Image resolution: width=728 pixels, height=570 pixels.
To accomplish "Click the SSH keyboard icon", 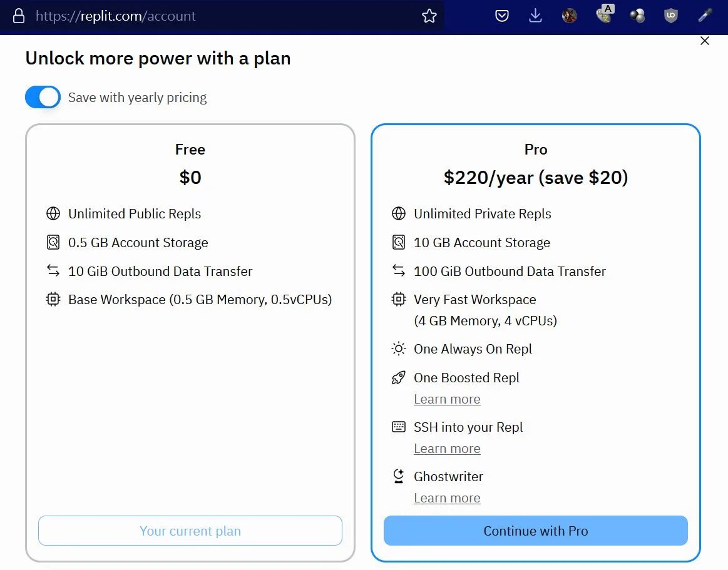I will (x=398, y=427).
